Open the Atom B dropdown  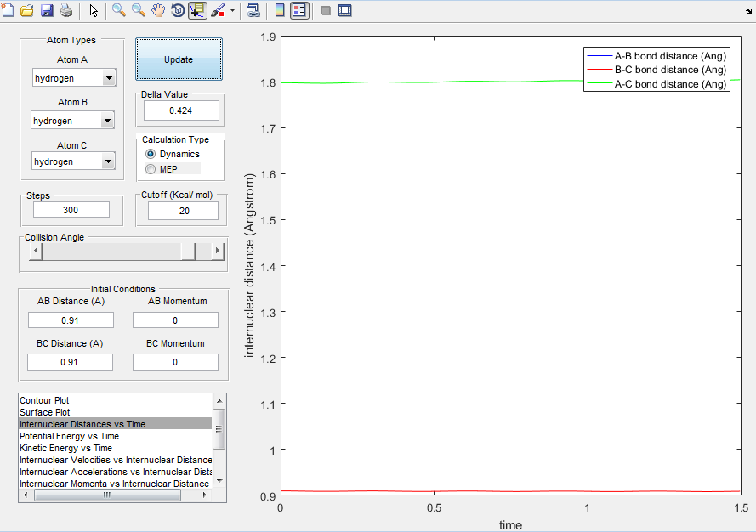(106, 121)
